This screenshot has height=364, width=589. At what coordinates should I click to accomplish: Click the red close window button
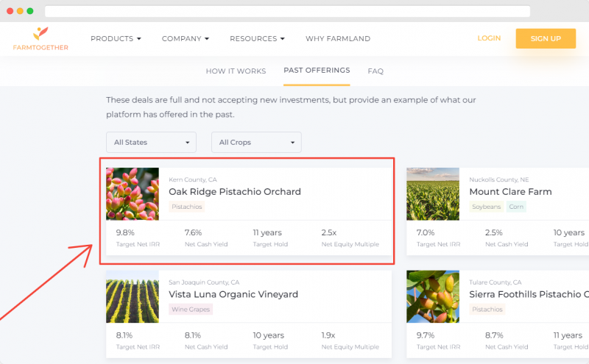[10, 11]
